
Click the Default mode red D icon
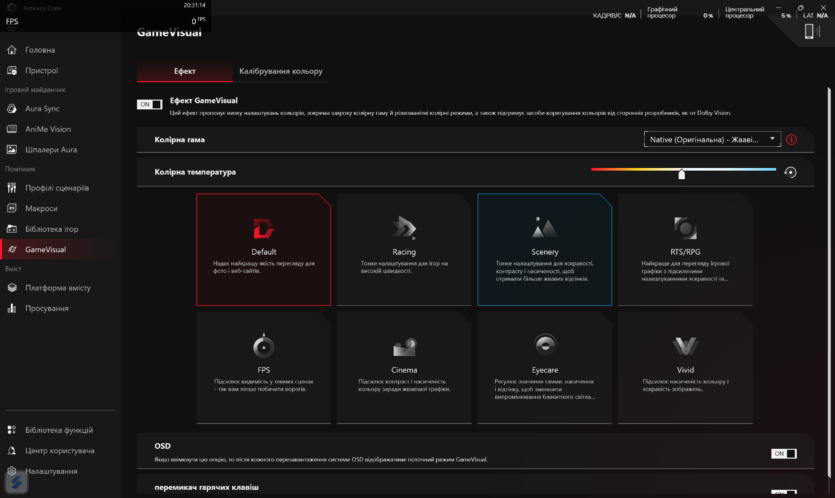[263, 228]
